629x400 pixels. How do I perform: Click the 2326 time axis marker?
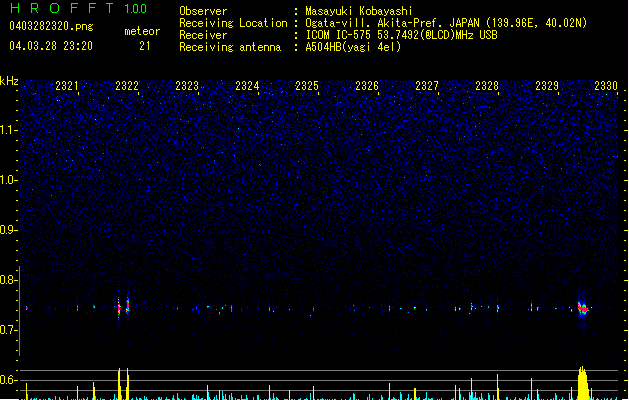tap(367, 86)
